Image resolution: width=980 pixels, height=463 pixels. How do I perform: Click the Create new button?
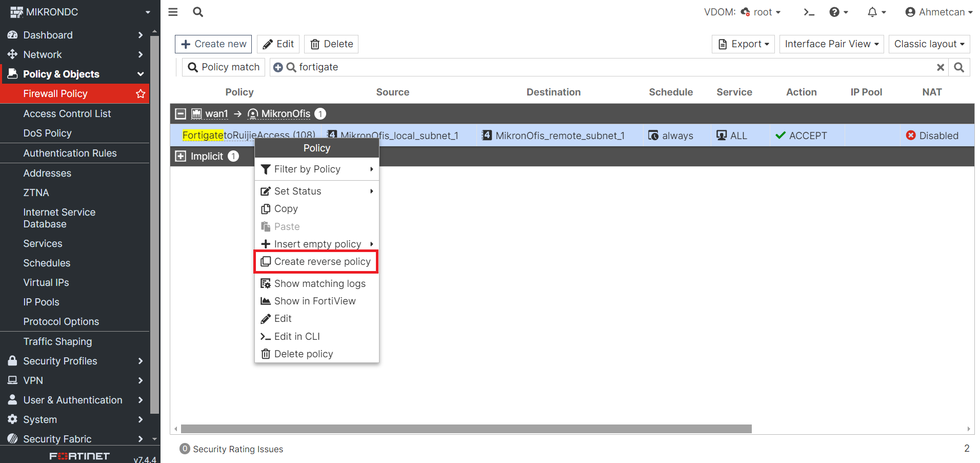(213, 44)
